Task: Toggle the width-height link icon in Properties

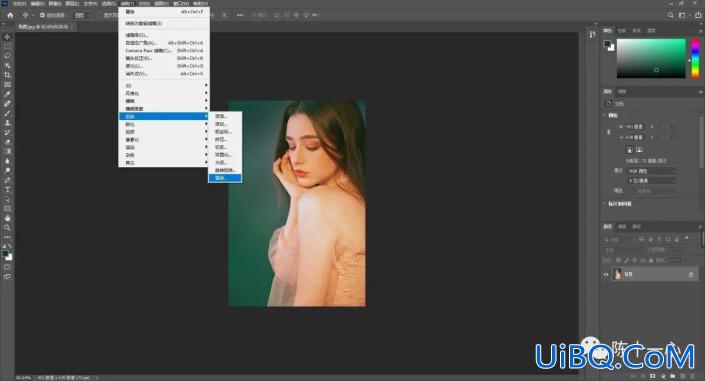Action: 609,132
